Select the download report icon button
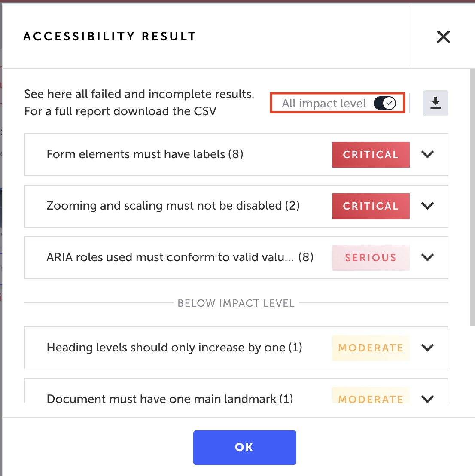 click(x=435, y=103)
